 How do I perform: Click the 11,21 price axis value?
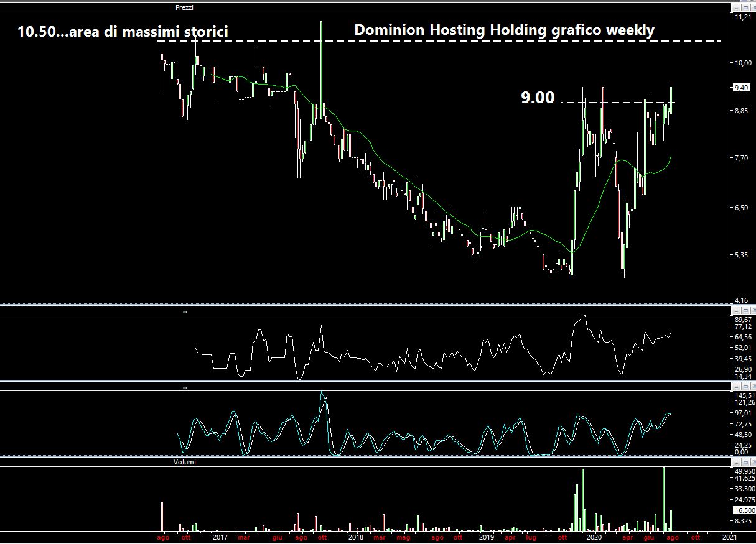[744, 17]
